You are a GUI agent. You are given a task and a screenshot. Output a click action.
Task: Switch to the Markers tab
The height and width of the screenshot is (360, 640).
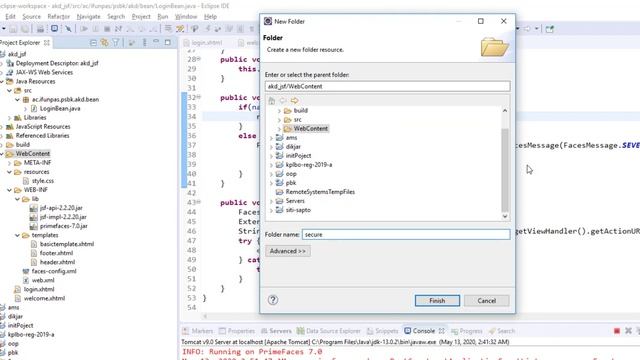click(x=198, y=331)
